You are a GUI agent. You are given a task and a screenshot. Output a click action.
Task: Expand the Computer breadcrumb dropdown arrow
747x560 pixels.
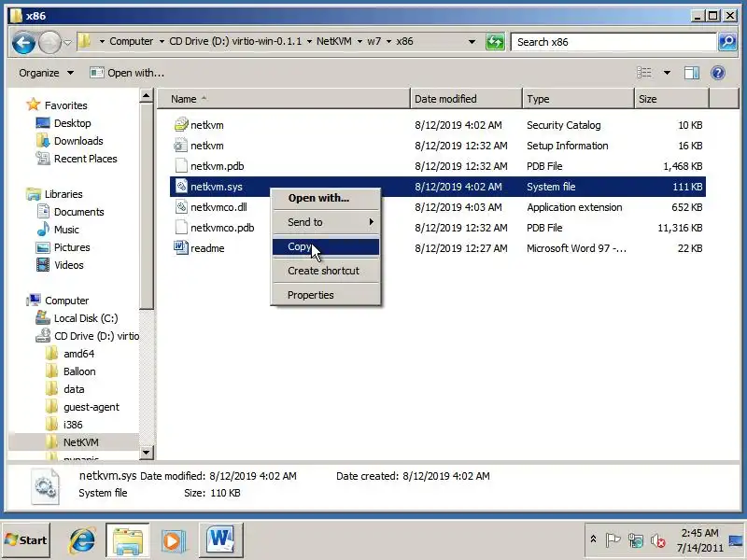click(x=162, y=41)
